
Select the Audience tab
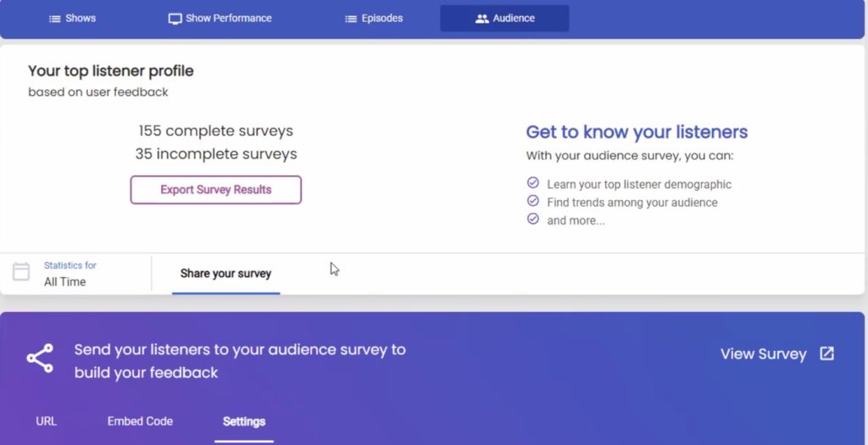coord(504,19)
